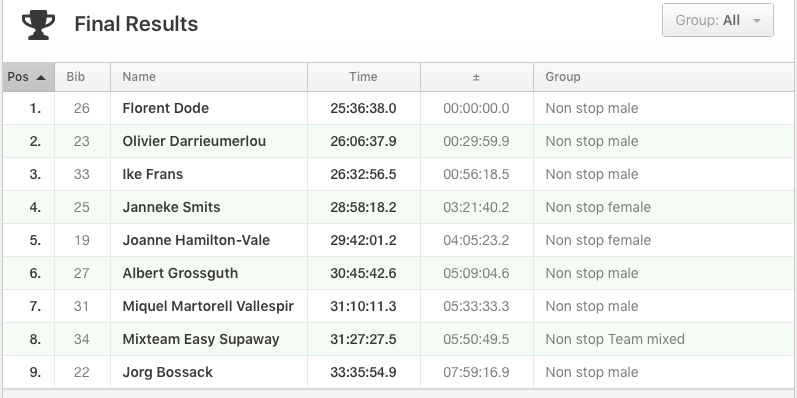Viewport: 797px width, 398px height.
Task: Sort by the Group column header
Action: coord(663,77)
